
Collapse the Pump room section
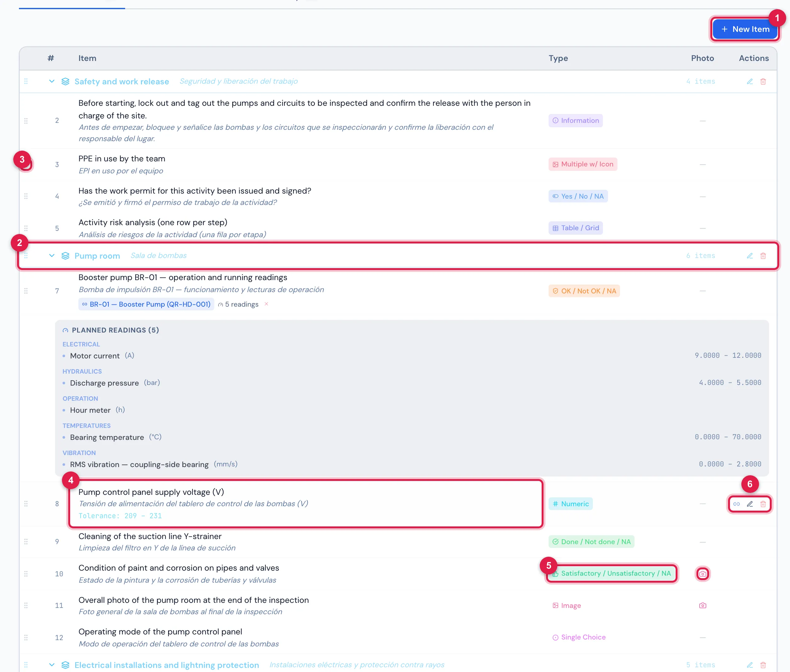click(x=52, y=255)
